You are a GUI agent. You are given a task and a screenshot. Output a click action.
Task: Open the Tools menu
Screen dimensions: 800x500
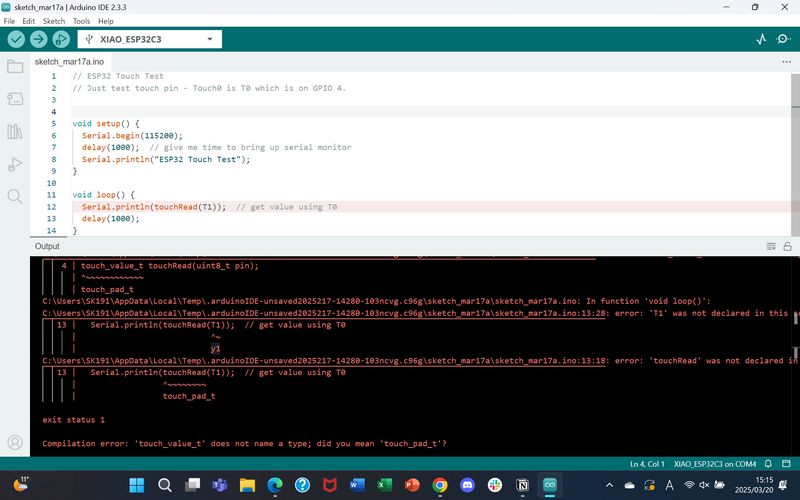pyautogui.click(x=81, y=21)
